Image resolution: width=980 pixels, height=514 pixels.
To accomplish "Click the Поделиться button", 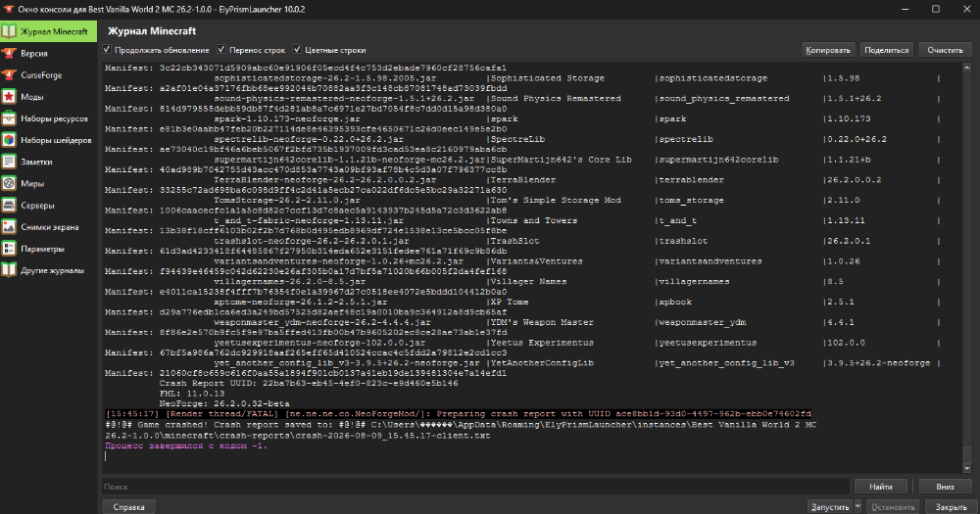I will (x=886, y=50).
